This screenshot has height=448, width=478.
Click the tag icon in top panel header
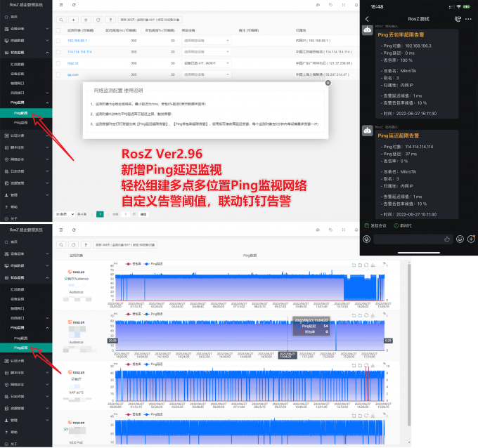pyautogui.click(x=331, y=5)
